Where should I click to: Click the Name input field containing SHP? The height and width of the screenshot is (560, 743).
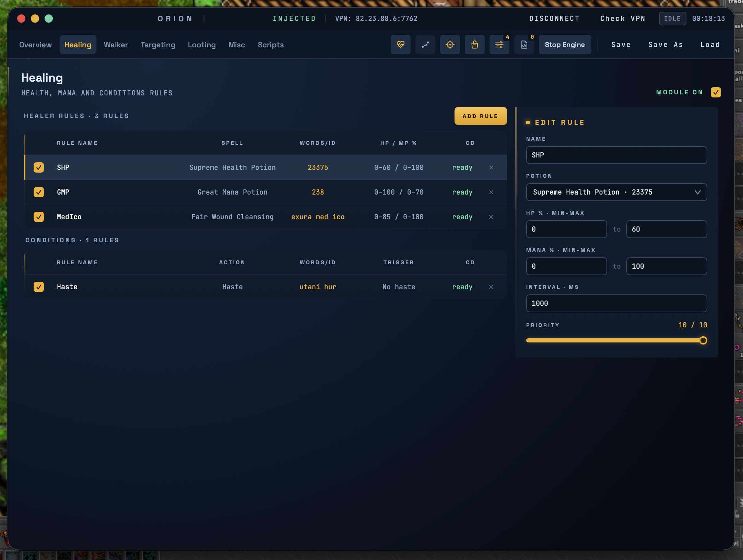(616, 155)
